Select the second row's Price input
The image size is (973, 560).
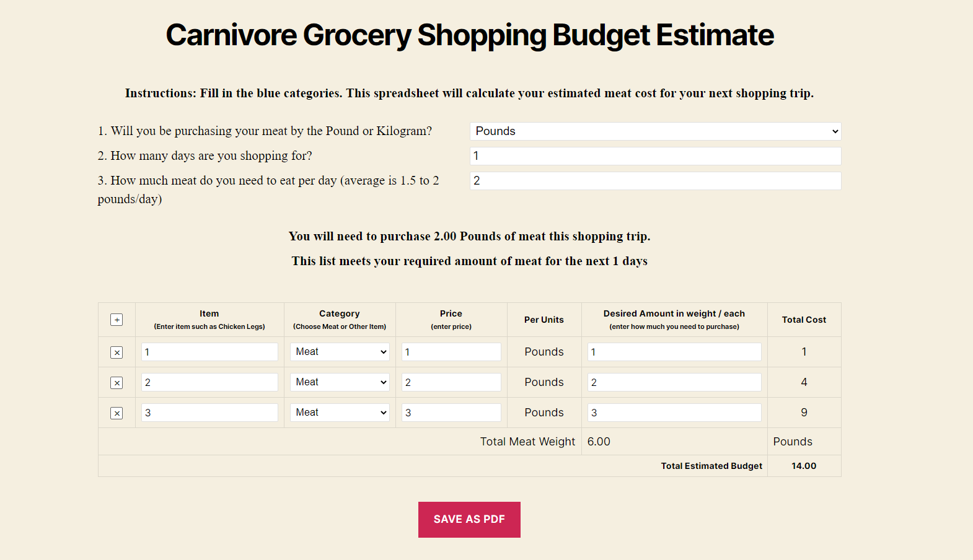click(x=451, y=382)
